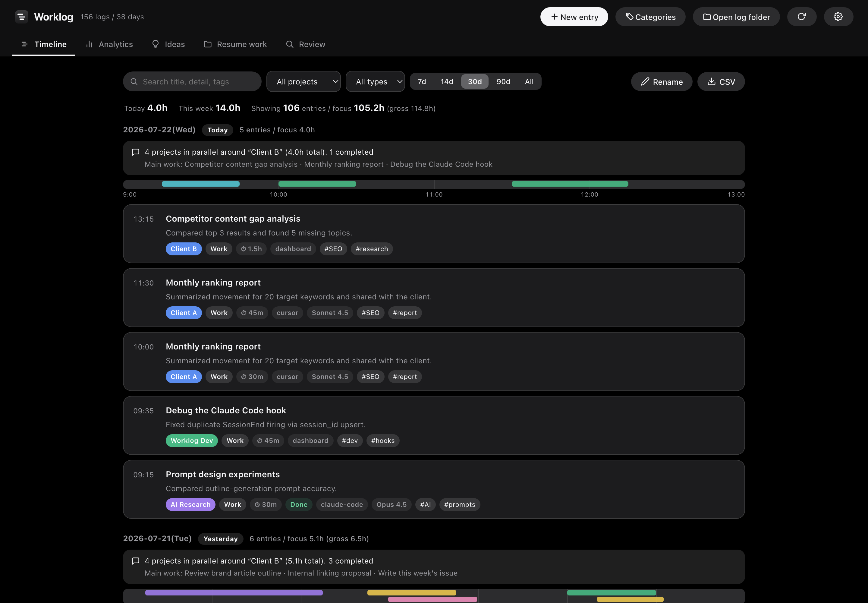
Task: Focus the Search title, detail, tags field
Action: [x=192, y=82]
